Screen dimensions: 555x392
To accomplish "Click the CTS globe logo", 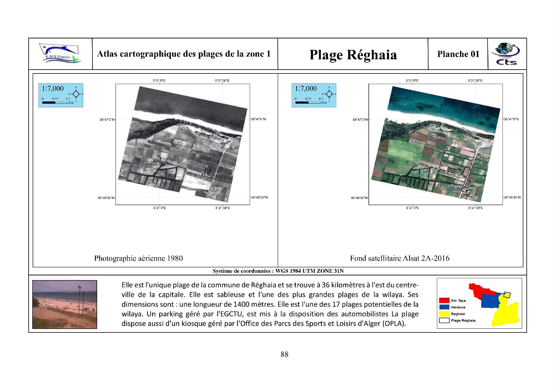I will tap(506, 54).
